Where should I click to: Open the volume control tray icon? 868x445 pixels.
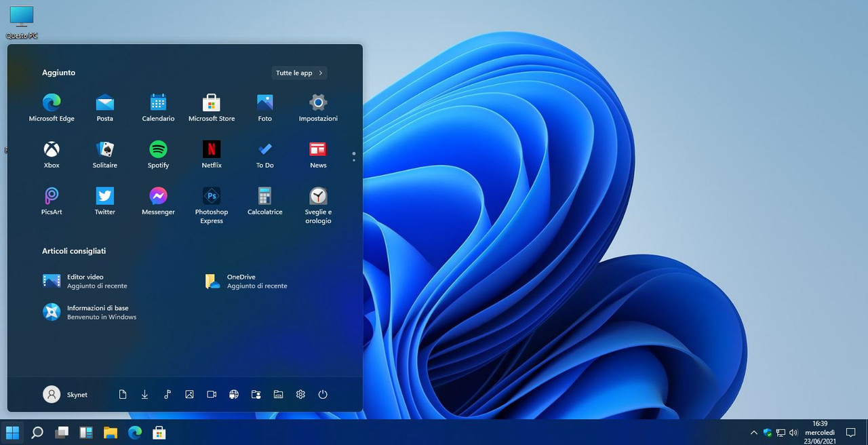pyautogui.click(x=793, y=432)
